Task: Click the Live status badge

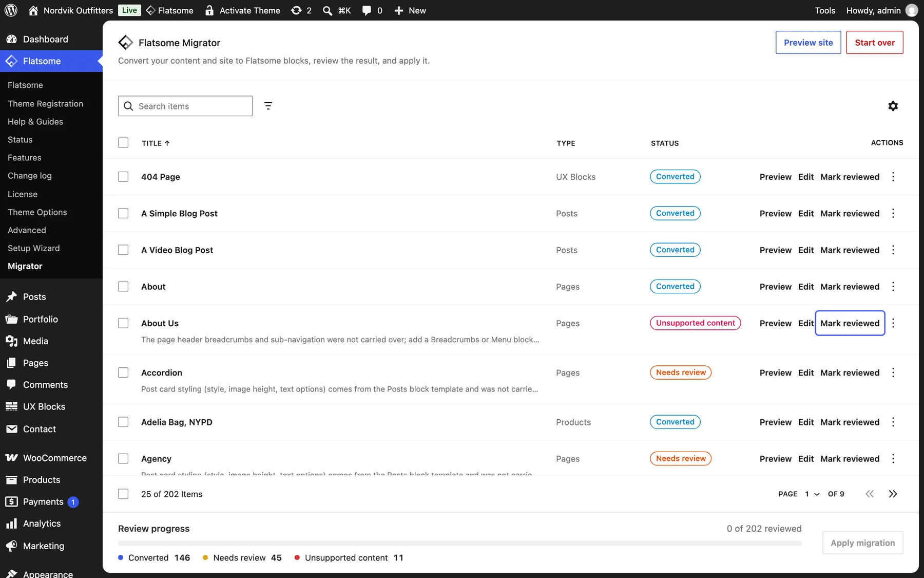Action: click(129, 10)
